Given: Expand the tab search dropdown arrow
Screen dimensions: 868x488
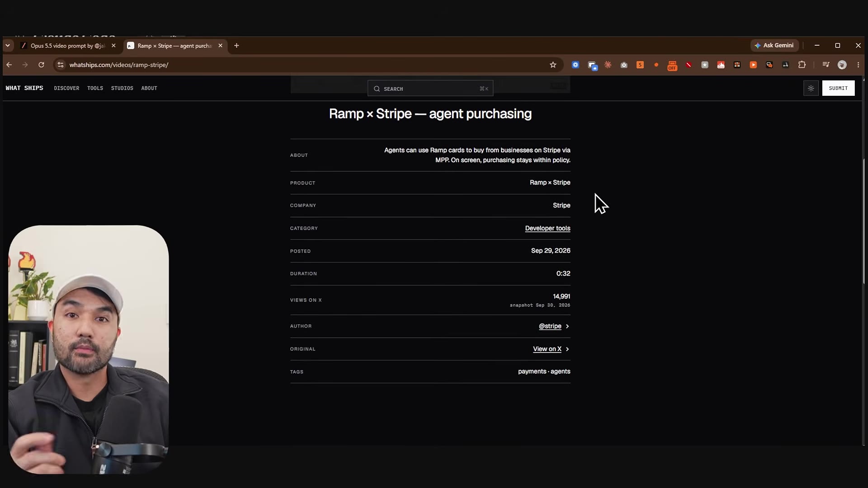Looking at the screenshot, I should click(8, 46).
